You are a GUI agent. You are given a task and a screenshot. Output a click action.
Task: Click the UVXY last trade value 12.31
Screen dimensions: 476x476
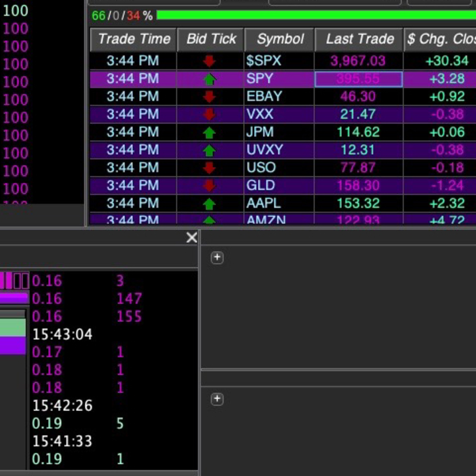click(358, 150)
